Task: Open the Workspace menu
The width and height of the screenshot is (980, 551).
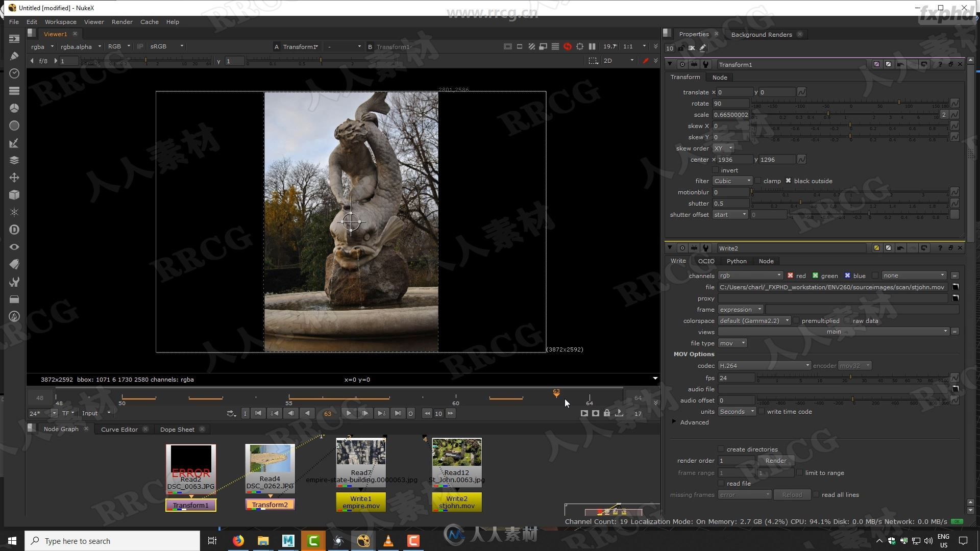Action: point(60,22)
